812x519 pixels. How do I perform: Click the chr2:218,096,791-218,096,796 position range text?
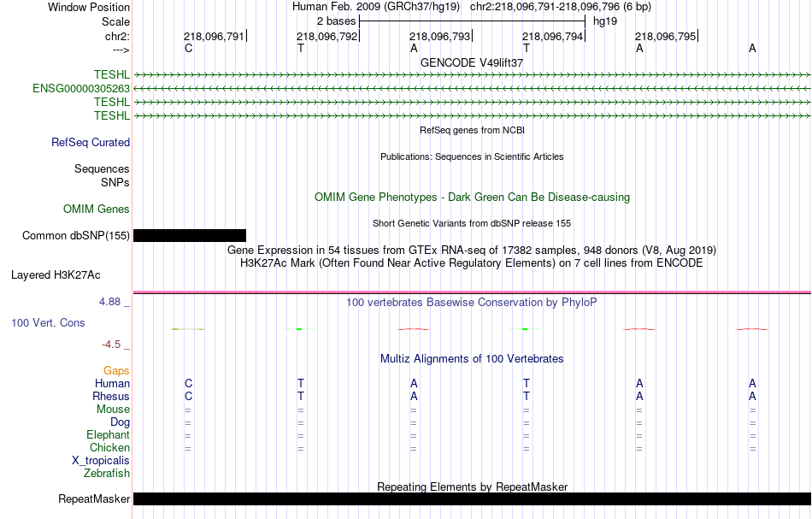point(561,7)
